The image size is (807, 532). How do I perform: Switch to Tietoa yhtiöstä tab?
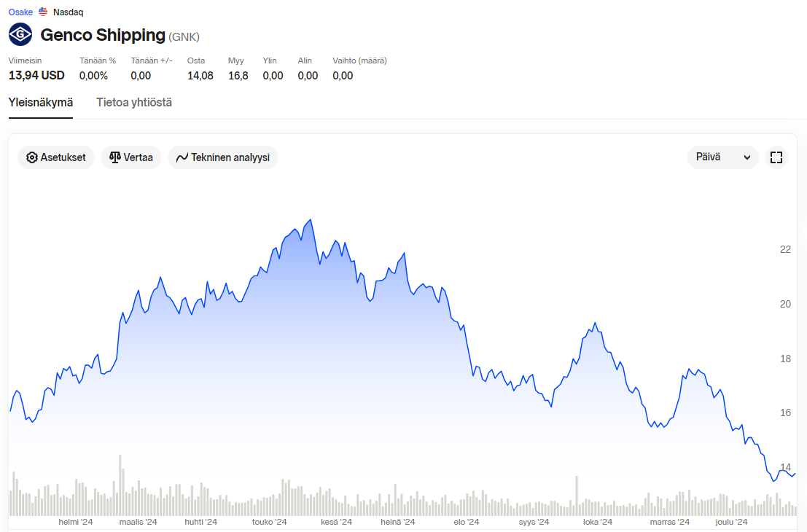[134, 102]
